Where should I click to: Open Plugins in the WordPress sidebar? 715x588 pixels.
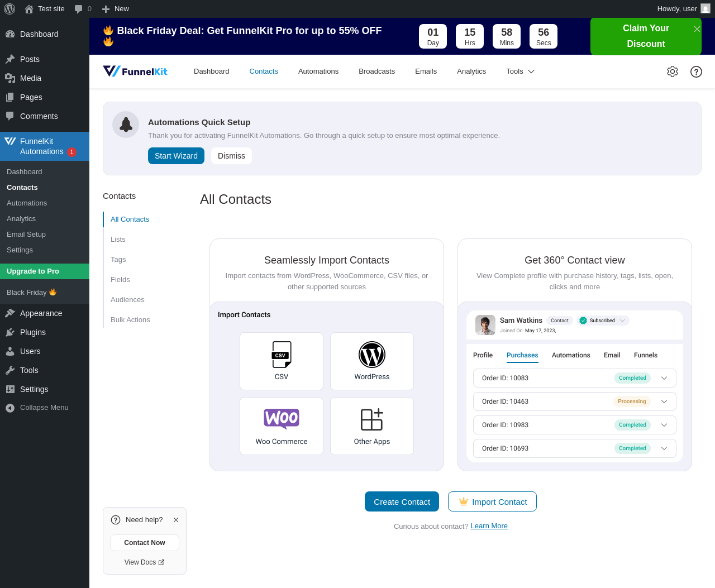click(x=45, y=332)
